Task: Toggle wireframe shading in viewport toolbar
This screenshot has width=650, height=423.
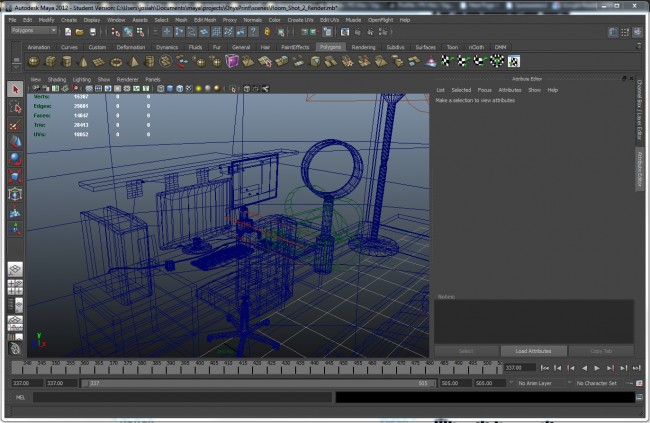Action: [161, 88]
